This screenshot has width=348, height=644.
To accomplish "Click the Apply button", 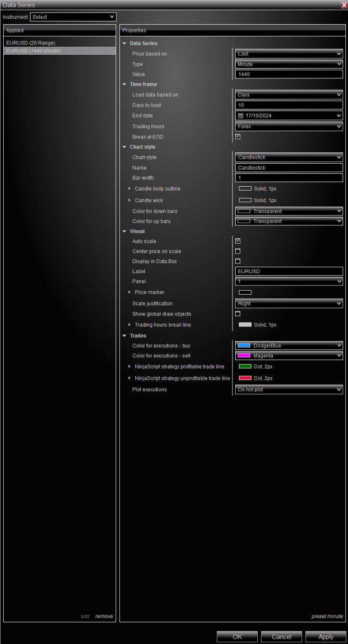I will [325, 636].
